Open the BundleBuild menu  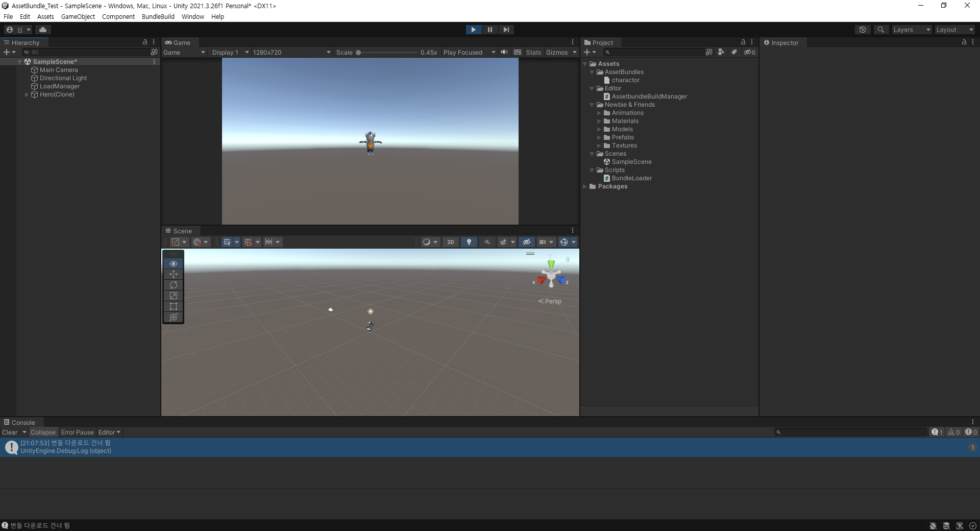point(158,17)
